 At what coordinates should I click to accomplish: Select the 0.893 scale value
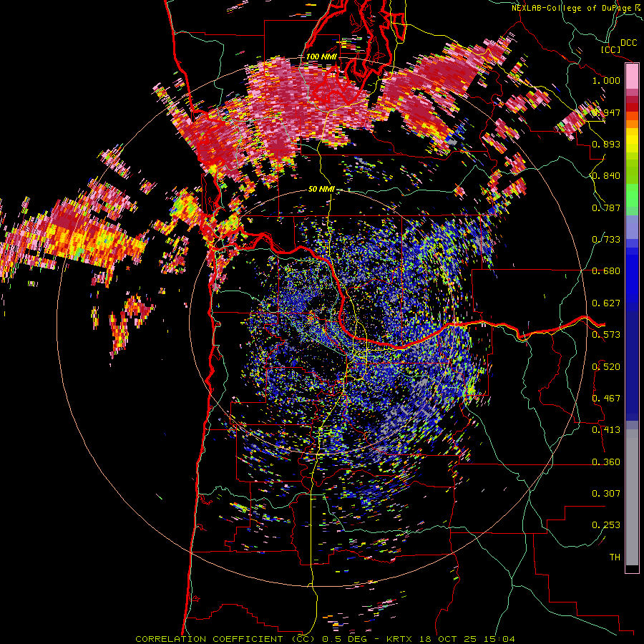coord(606,144)
